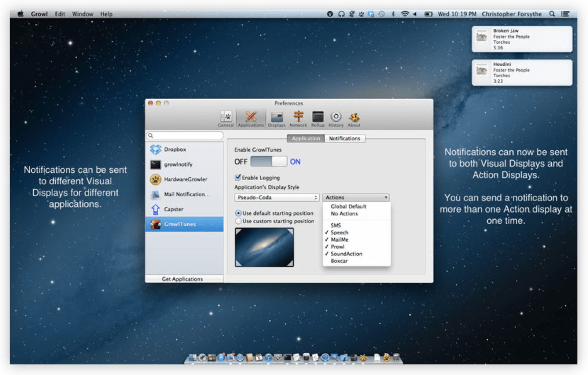Image resolution: width=588 pixels, height=375 pixels.
Task: Open the Window menu in menu bar
Action: tap(83, 14)
